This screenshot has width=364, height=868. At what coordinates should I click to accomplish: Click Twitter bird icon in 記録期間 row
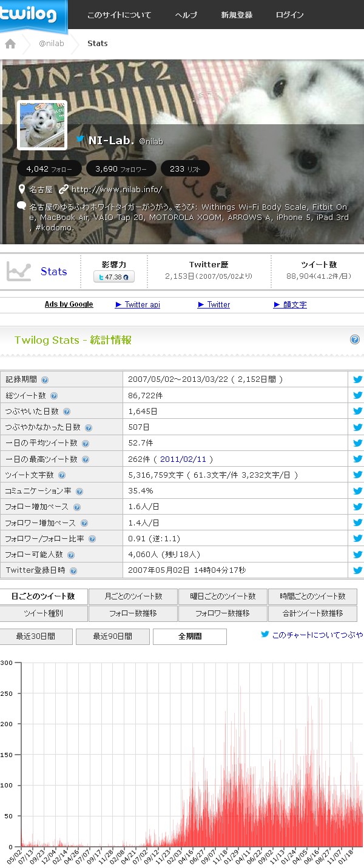pyautogui.click(x=357, y=379)
